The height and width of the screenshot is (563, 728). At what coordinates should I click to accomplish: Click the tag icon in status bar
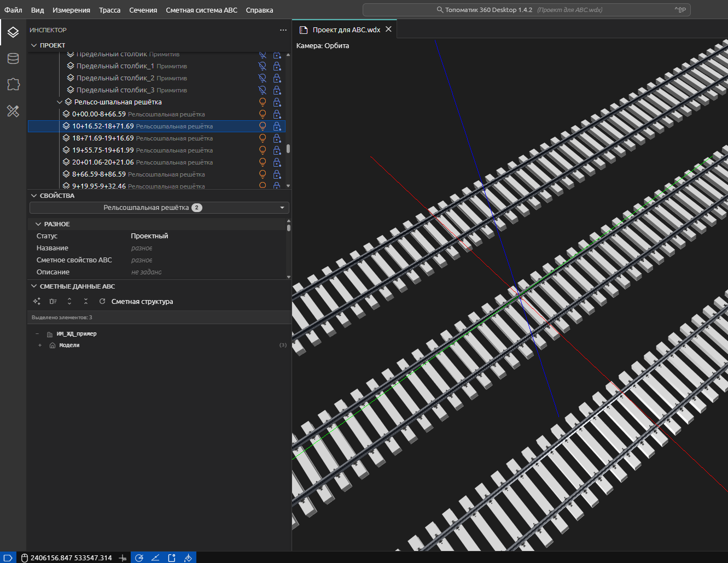(x=8, y=558)
